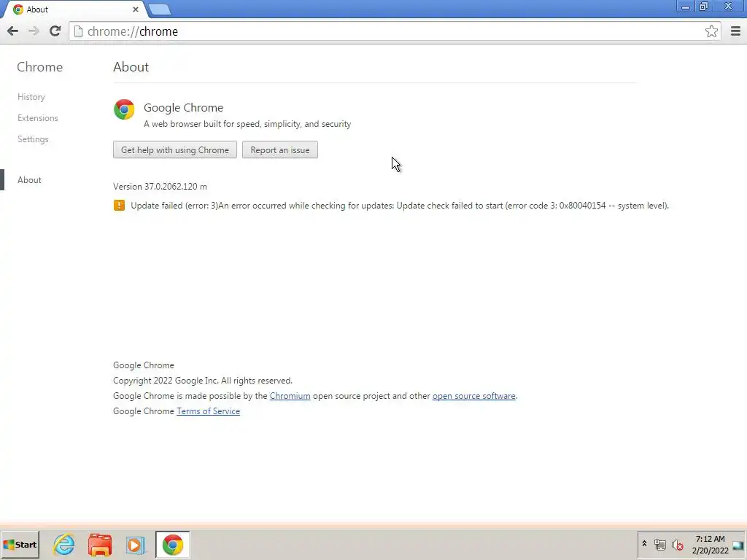The height and width of the screenshot is (560, 747).
Task: Click the Copyright 2022 Google Inc. line
Action: coord(203,381)
